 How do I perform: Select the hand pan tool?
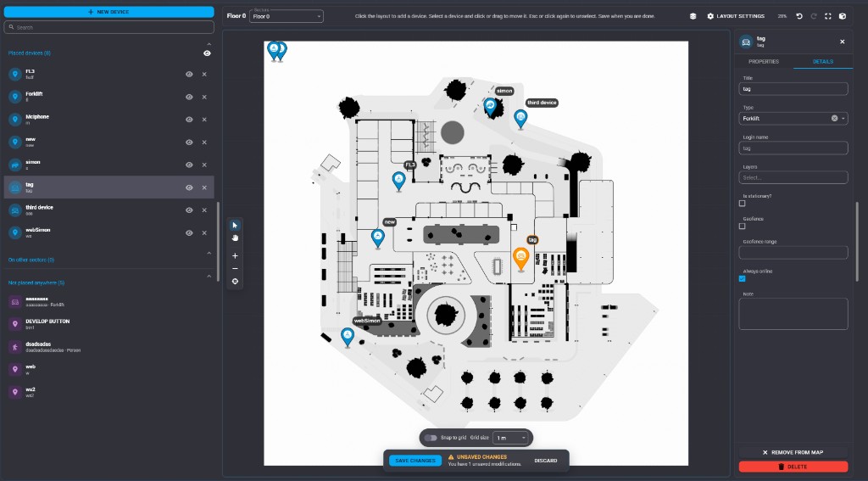pyautogui.click(x=235, y=238)
